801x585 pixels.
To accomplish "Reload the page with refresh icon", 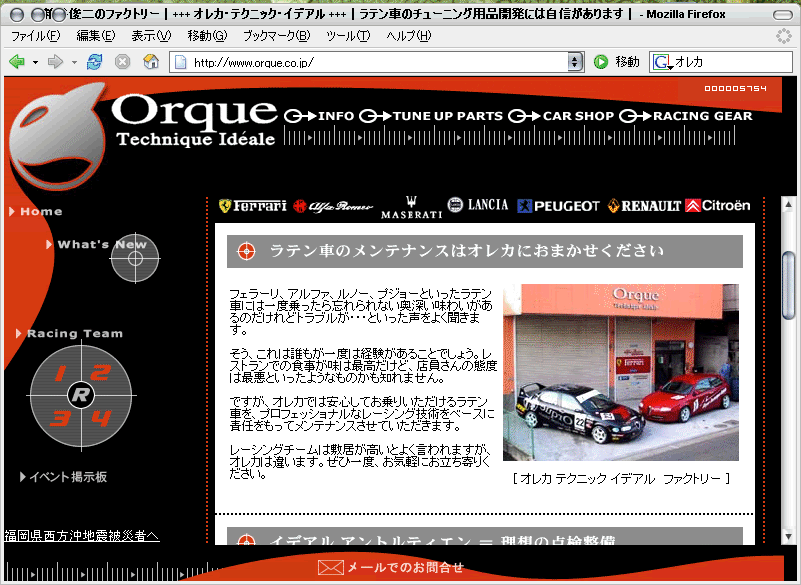I will tap(94, 62).
